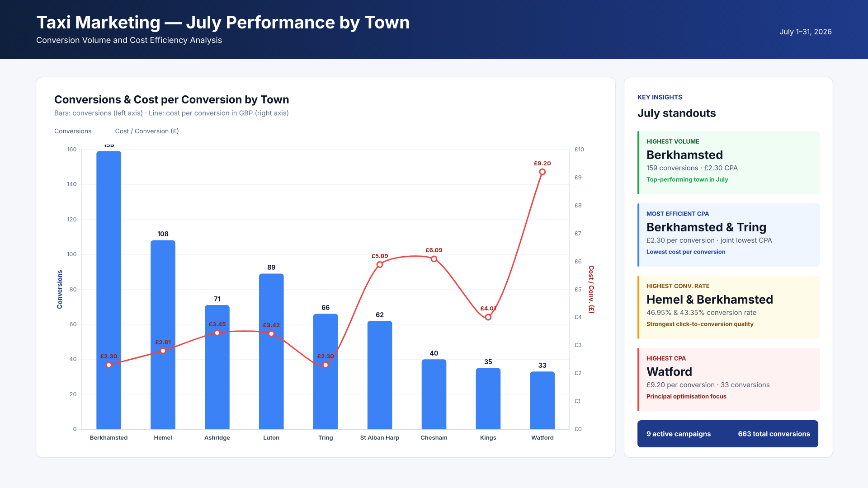Open the Most Efficient CPA insight card
868x488 pixels.
click(728, 235)
